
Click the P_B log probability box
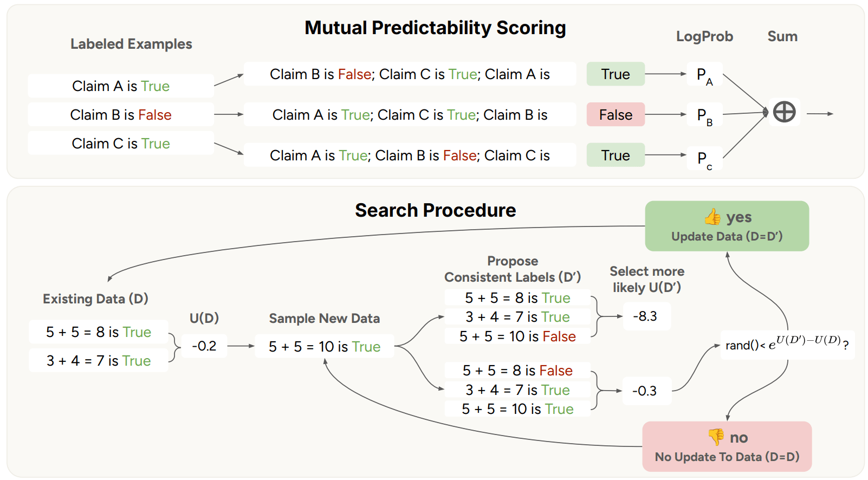click(704, 116)
